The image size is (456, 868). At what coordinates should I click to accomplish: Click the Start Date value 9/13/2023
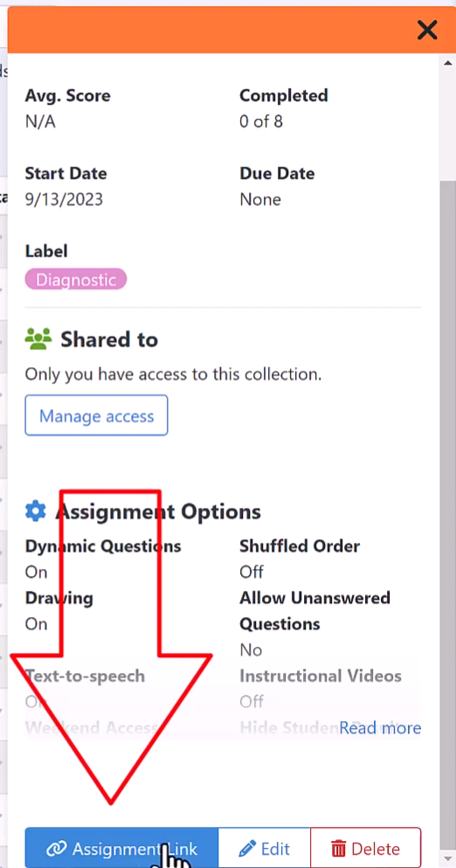point(64,199)
